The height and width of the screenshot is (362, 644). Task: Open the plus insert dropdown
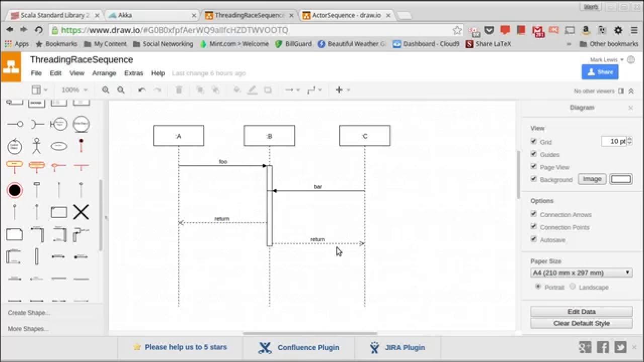(x=343, y=90)
